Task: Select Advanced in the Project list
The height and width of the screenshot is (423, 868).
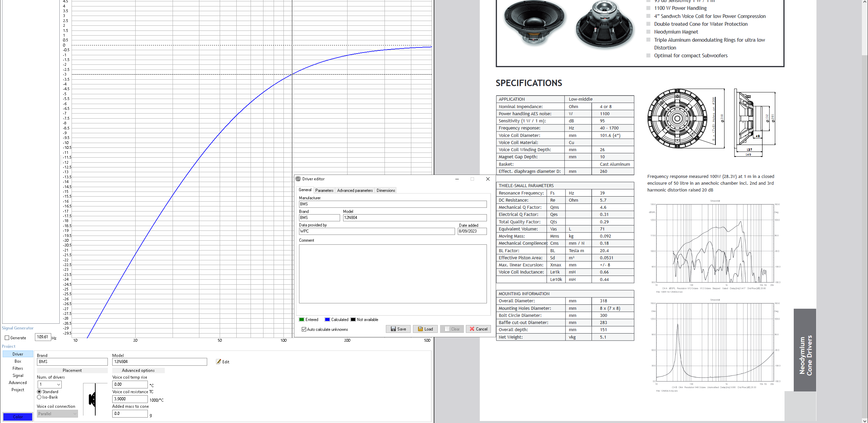Action: click(18, 383)
